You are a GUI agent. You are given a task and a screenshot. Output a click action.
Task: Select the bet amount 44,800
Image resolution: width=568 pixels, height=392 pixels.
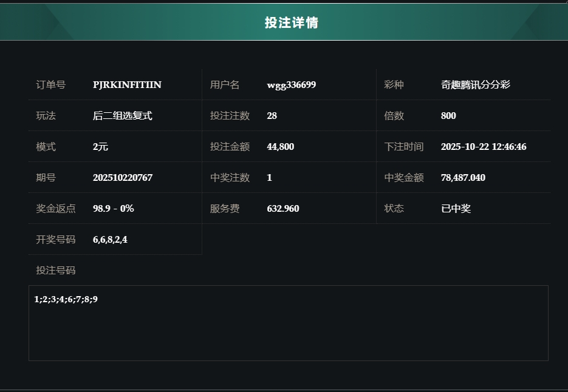280,147
